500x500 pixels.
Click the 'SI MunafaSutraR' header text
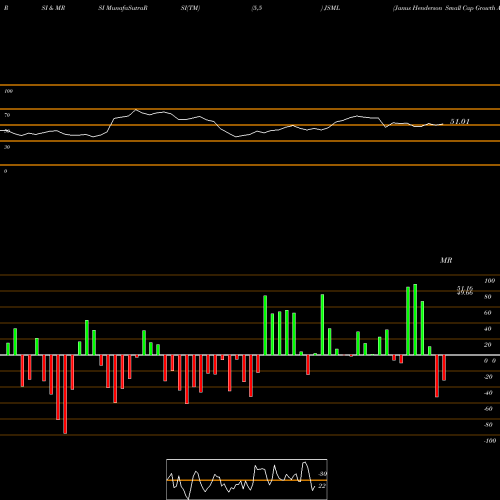123,8
